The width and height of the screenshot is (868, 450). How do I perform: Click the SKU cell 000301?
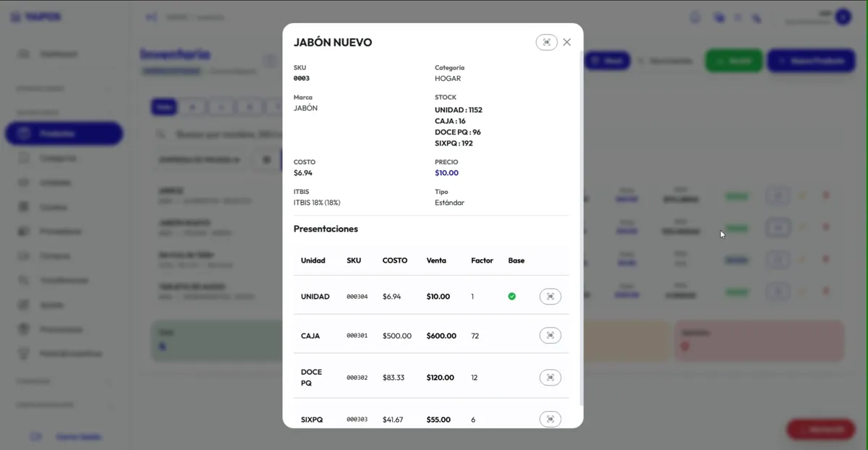pos(357,336)
